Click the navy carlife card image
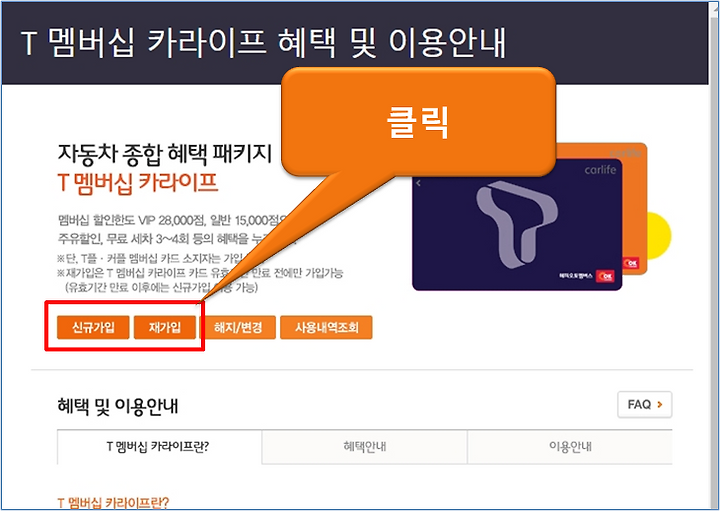720x511 pixels. pyautogui.click(x=517, y=225)
